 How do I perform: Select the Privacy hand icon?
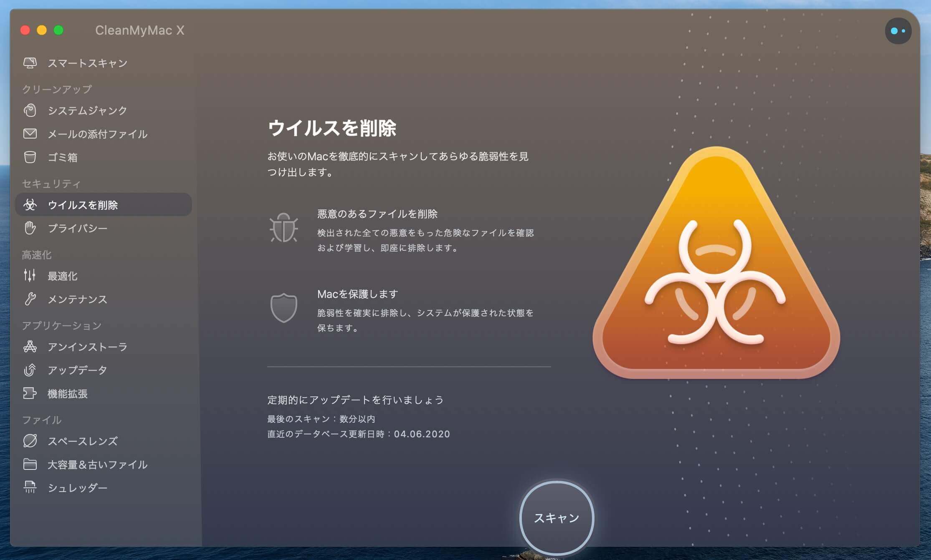pos(30,228)
